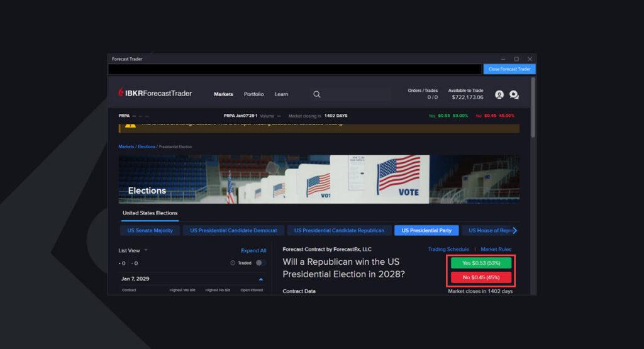
Task: Switch to US Presidential Candidate Democrat tab
Action: (233, 231)
